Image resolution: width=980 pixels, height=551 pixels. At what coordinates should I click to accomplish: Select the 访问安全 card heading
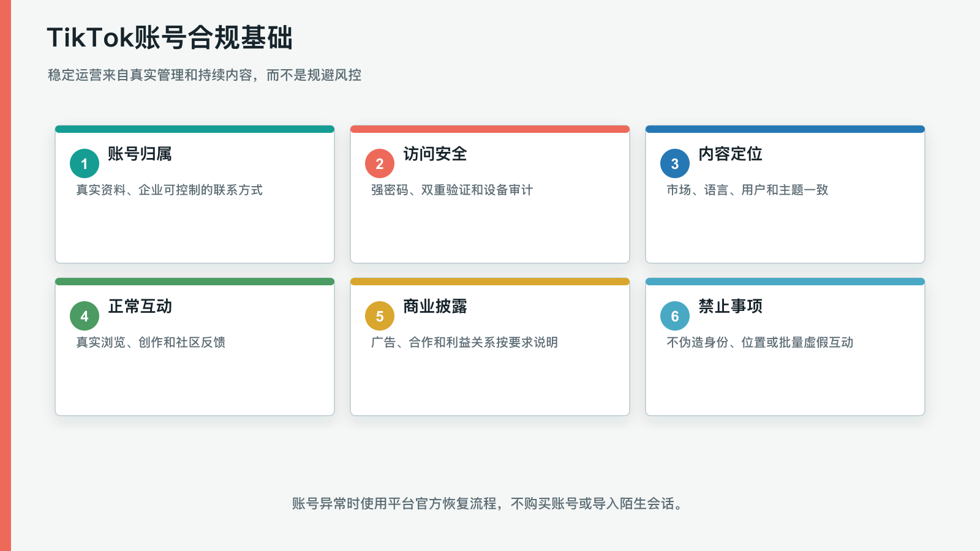(435, 154)
